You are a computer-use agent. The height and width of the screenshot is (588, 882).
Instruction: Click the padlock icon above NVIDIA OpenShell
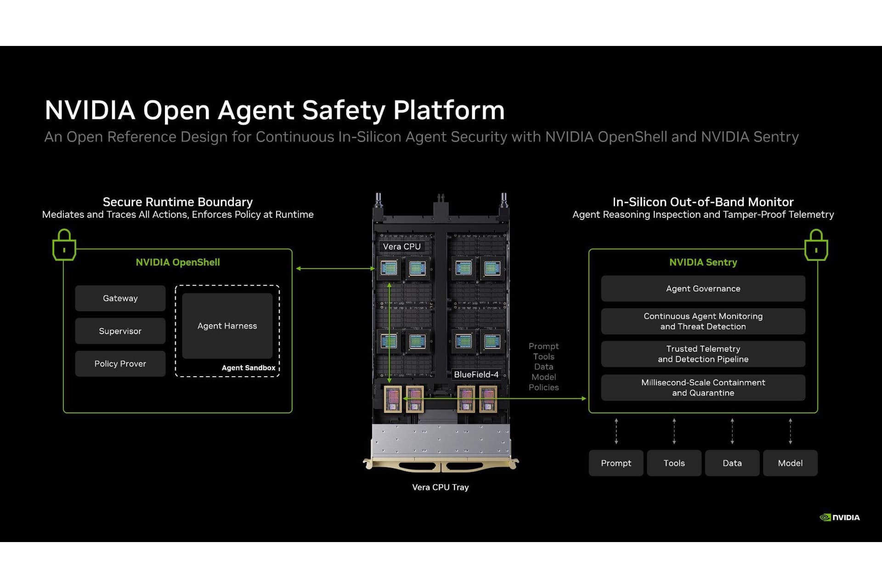pos(64,245)
